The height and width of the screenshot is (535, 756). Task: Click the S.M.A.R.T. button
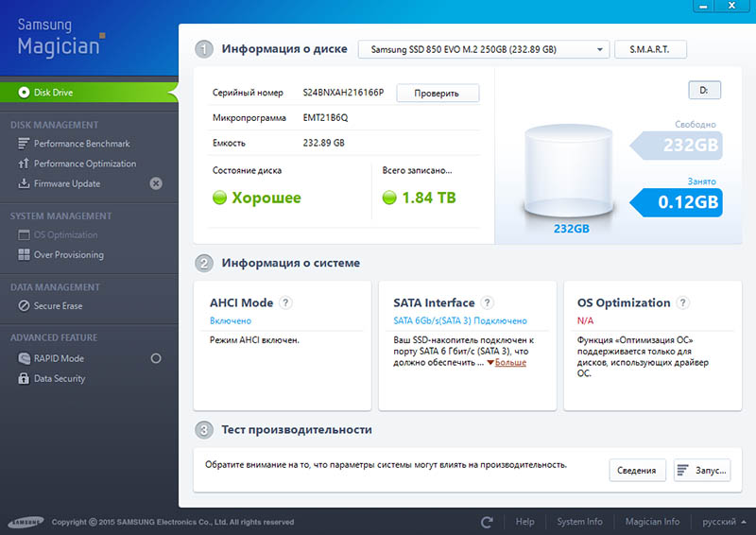(650, 49)
